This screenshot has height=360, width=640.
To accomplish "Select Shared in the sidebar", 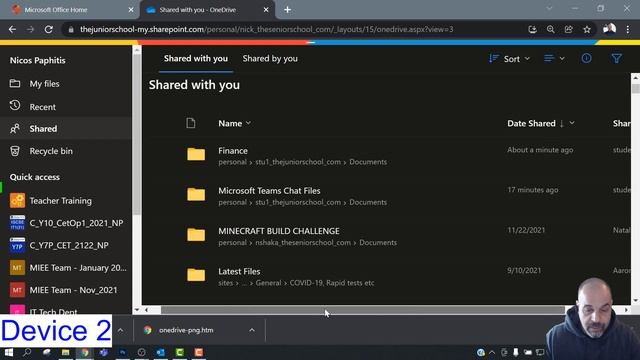I will click(x=43, y=129).
